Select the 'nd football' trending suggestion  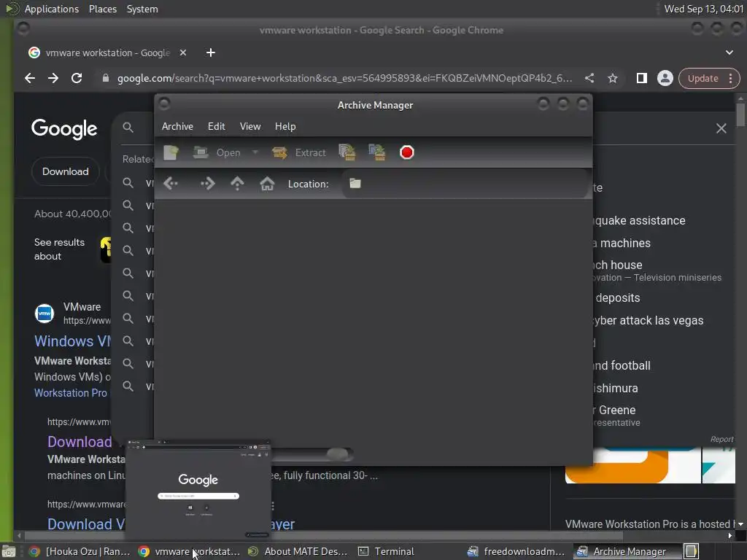(622, 365)
